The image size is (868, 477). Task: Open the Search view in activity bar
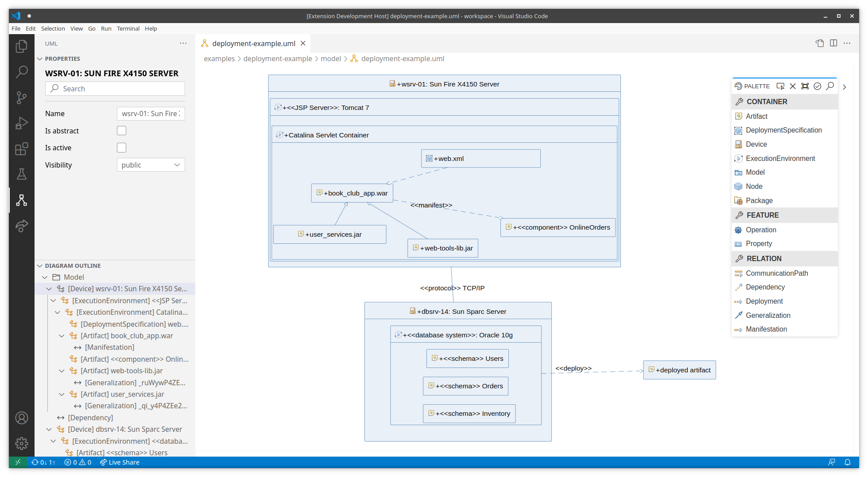tap(21, 72)
